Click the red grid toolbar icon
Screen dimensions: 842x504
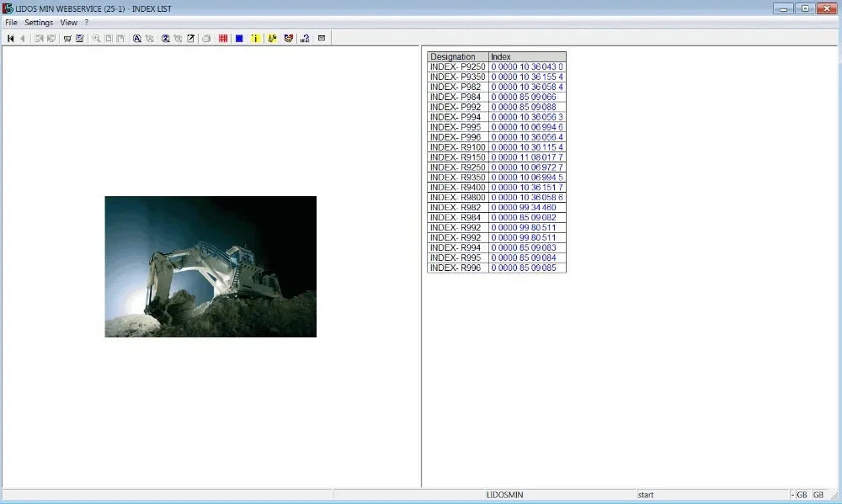[223, 38]
